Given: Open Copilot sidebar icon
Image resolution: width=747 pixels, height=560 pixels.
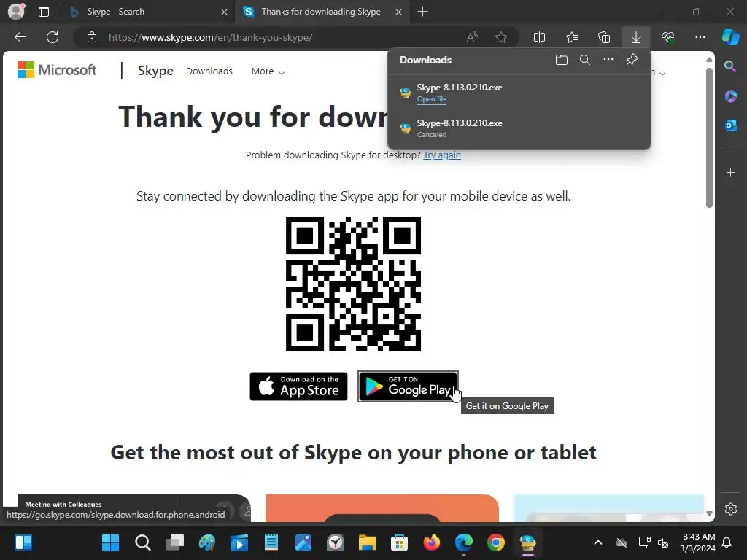Looking at the screenshot, I should pyautogui.click(x=731, y=36).
